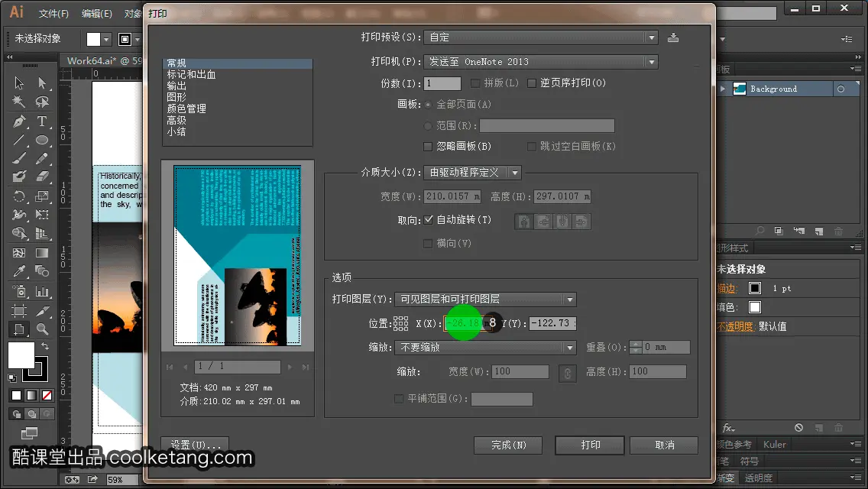Image resolution: width=868 pixels, height=489 pixels.
Task: Click the save print preset icon
Action: tap(673, 37)
